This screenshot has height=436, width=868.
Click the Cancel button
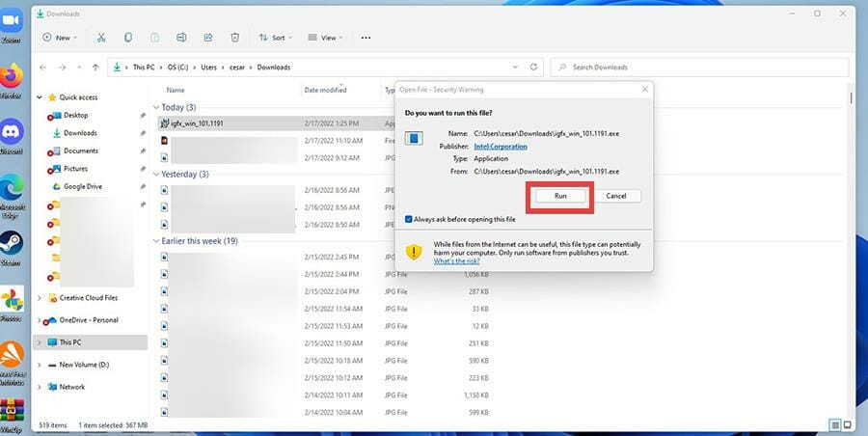pos(615,196)
